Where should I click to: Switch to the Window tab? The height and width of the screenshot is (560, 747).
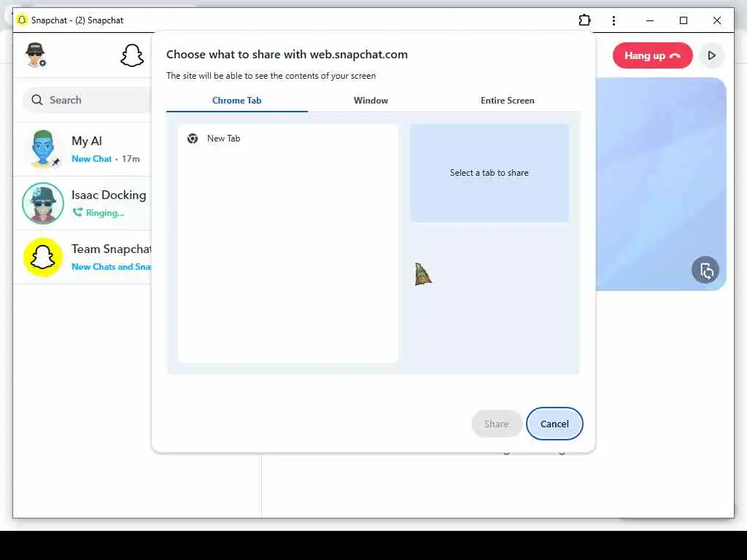371,101
